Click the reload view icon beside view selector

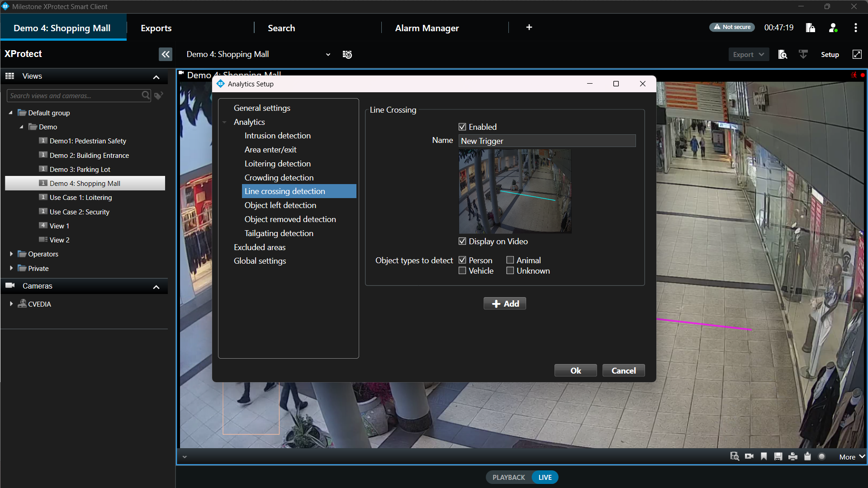[347, 54]
